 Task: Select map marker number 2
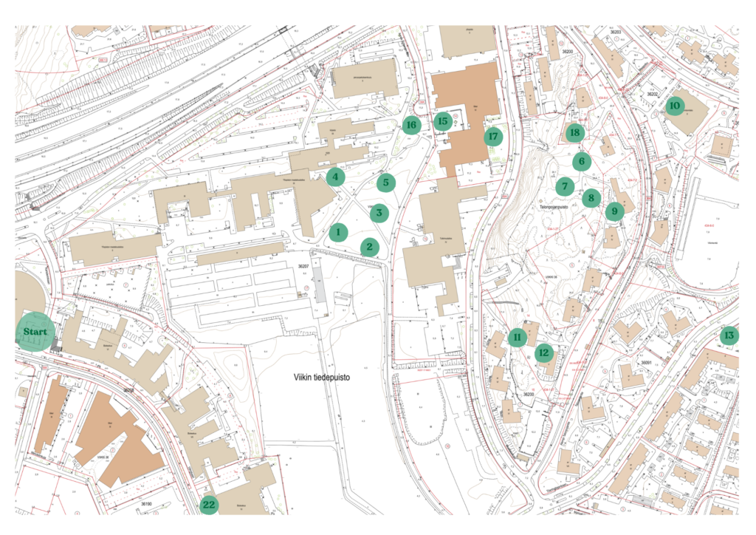370,247
